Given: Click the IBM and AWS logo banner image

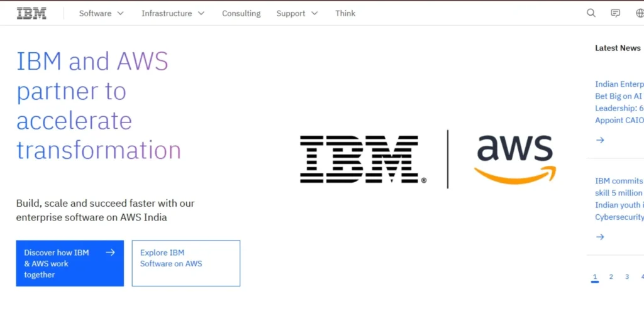Looking at the screenshot, I should tap(428, 159).
